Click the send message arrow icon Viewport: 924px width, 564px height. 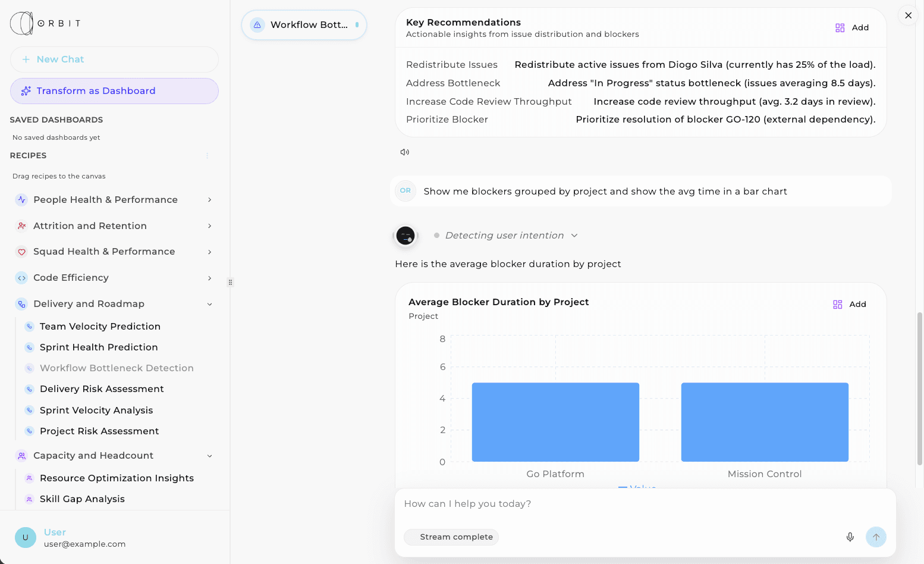tap(876, 537)
